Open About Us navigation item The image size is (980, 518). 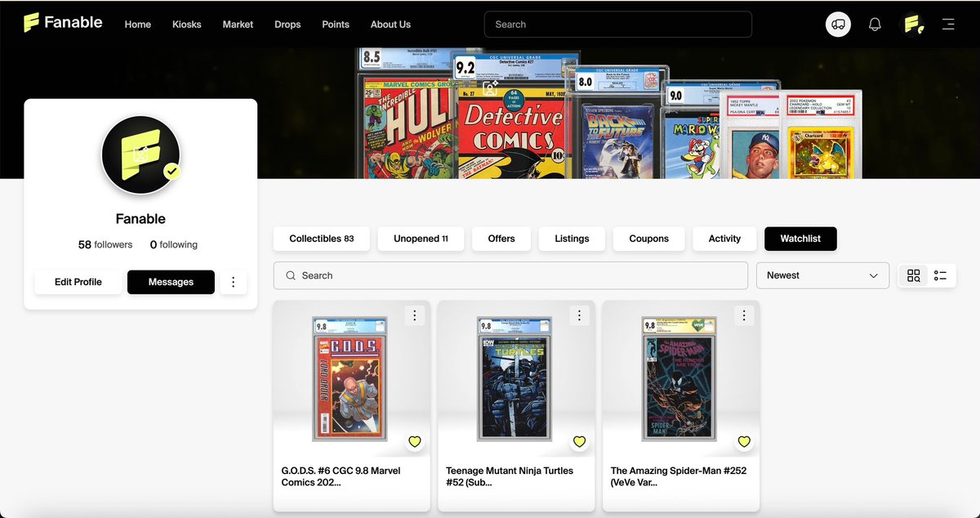pos(390,25)
